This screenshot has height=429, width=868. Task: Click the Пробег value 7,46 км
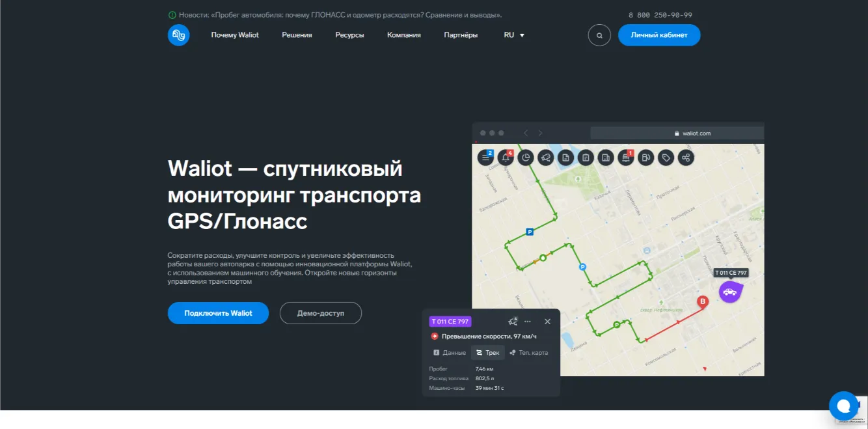pos(484,369)
